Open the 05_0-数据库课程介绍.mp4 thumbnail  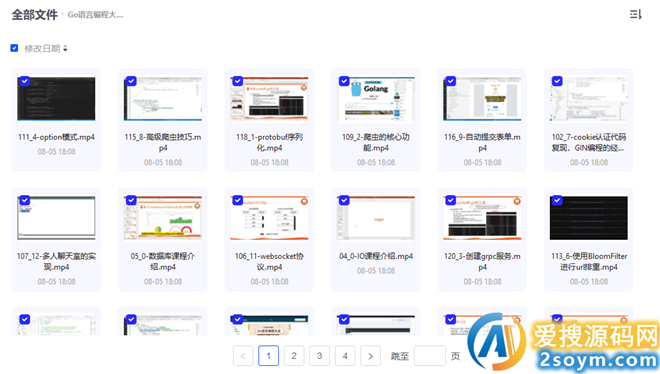(x=162, y=218)
